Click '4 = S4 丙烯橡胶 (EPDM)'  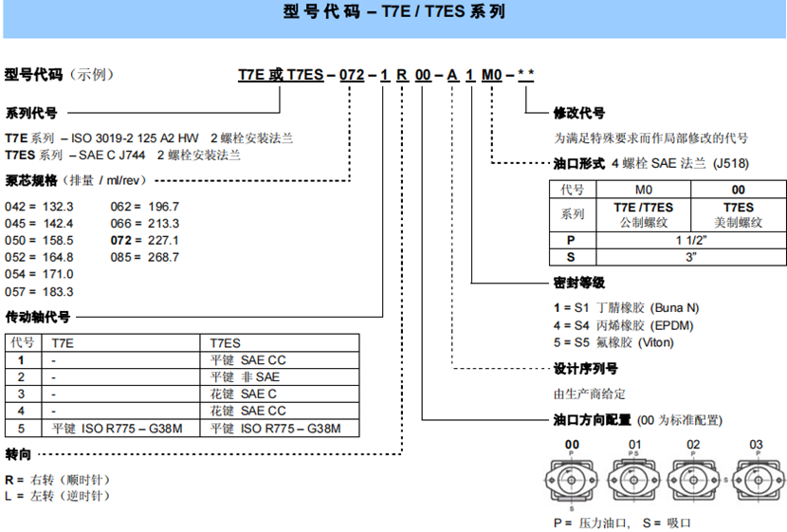(623, 325)
